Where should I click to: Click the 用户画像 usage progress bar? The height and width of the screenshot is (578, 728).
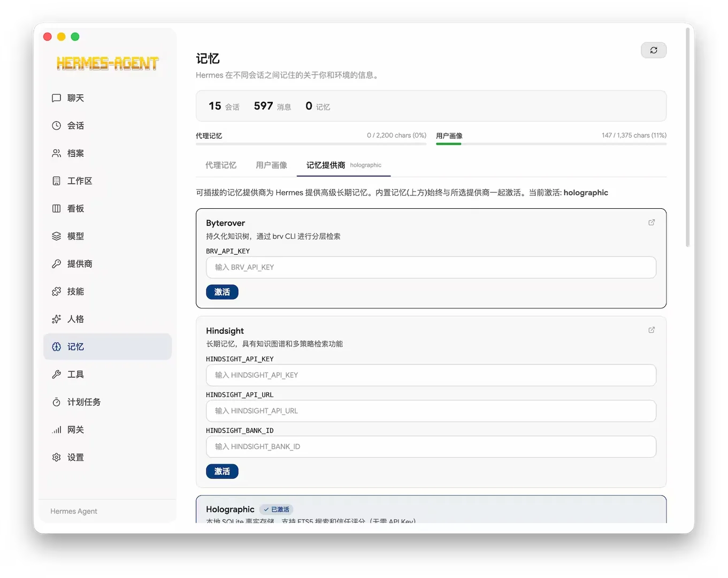[551, 144]
